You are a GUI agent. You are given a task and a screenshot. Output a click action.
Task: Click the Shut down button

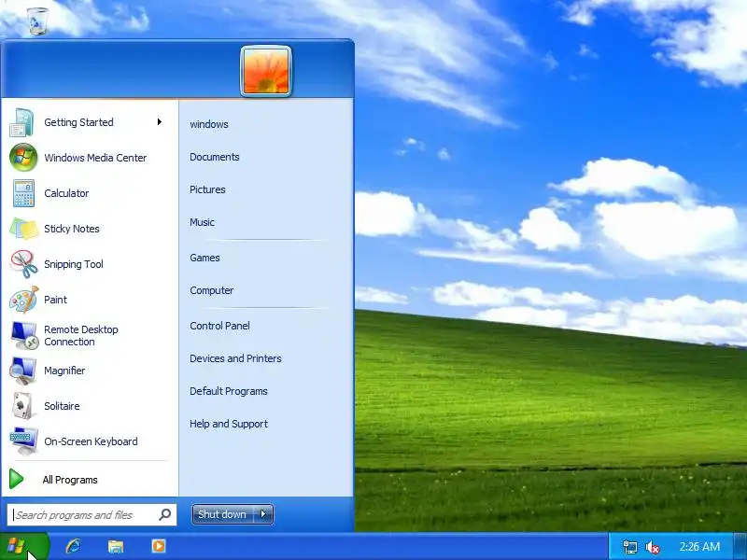pos(222,514)
